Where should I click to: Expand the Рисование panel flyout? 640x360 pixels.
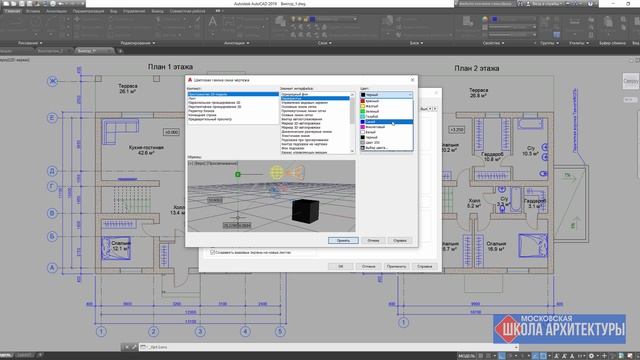tap(30, 43)
